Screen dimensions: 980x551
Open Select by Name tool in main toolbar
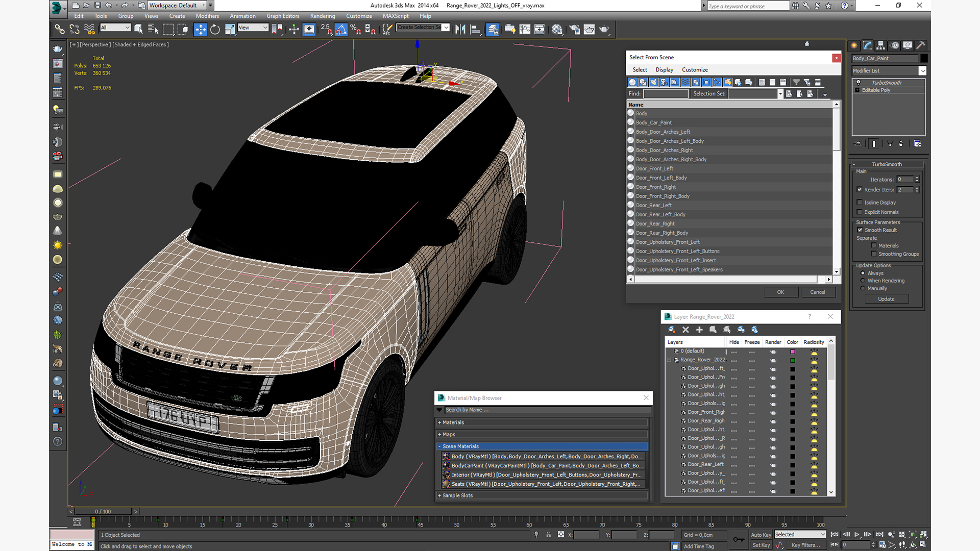[153, 30]
